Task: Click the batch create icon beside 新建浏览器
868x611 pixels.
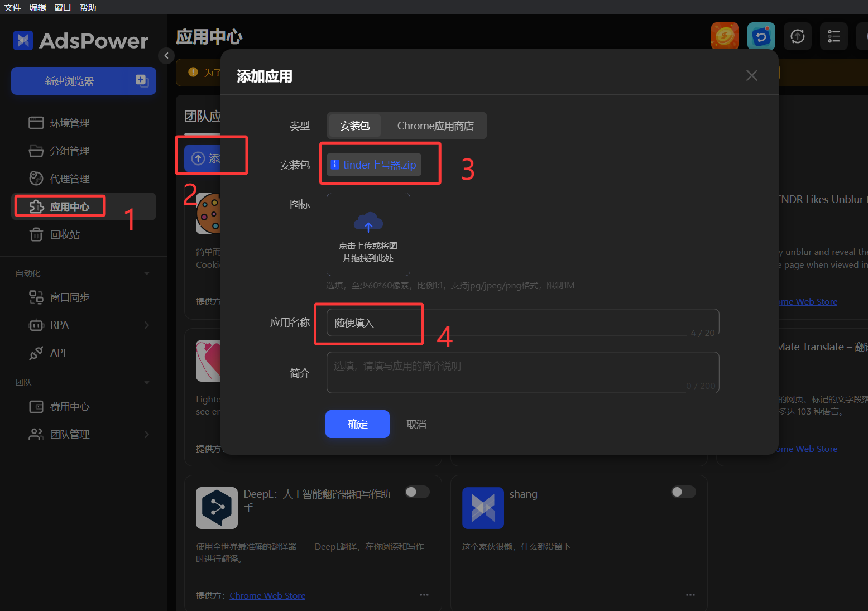Action: click(x=142, y=81)
